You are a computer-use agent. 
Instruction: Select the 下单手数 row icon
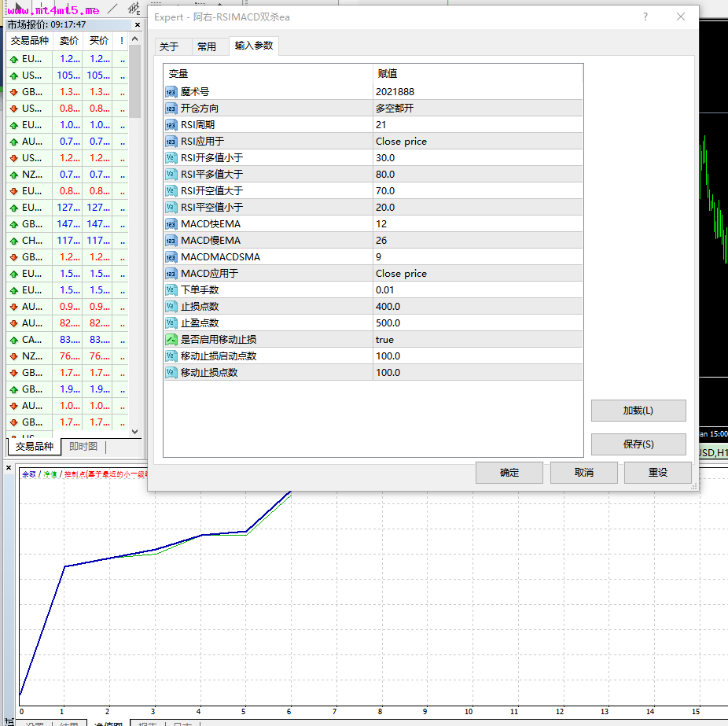(x=171, y=289)
